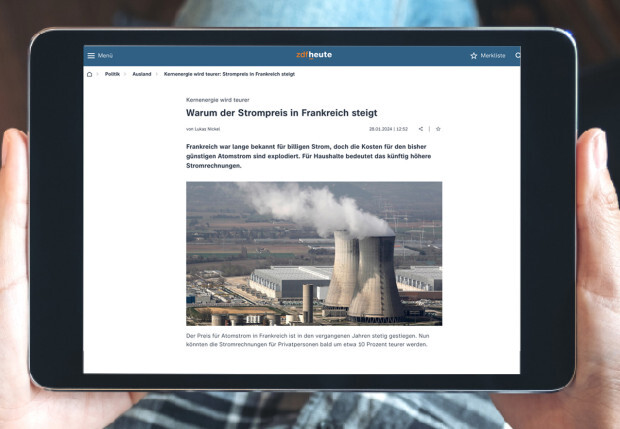
Task: Open the Ausland breadcrumb
Action: pyautogui.click(x=142, y=74)
